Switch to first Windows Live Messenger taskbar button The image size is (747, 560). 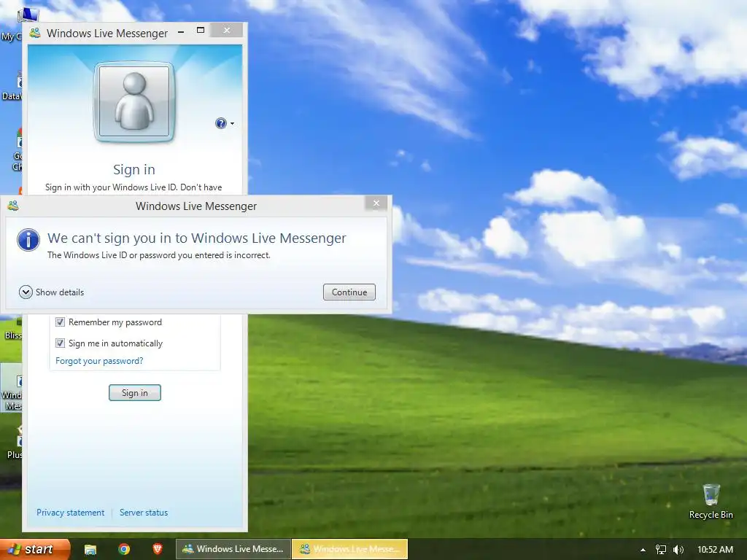(233, 549)
